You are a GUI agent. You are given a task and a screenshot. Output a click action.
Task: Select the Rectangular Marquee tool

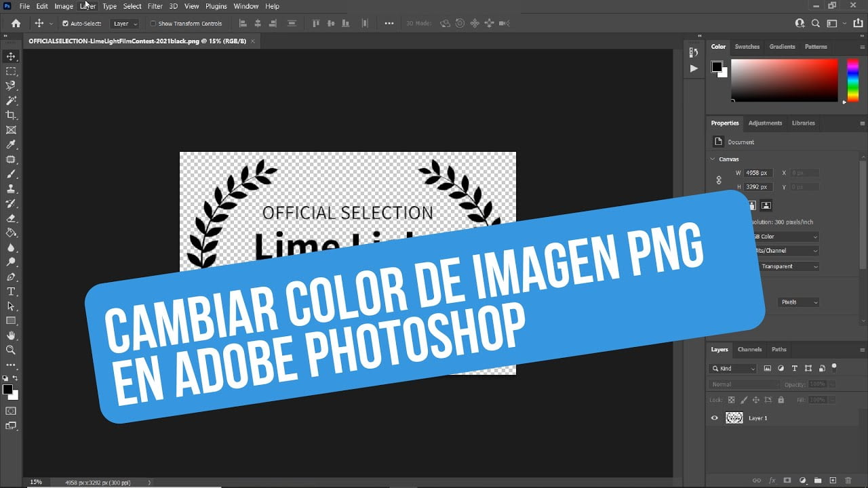tap(11, 71)
